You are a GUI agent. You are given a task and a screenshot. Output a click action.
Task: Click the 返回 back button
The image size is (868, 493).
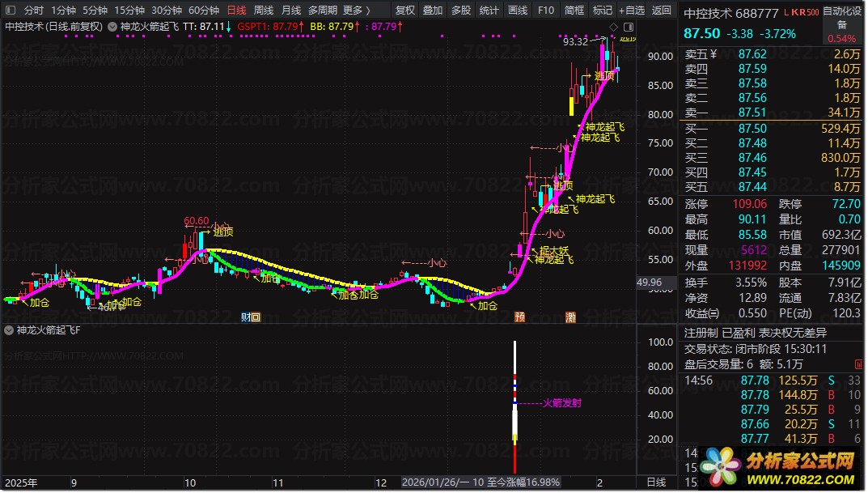tap(662, 11)
